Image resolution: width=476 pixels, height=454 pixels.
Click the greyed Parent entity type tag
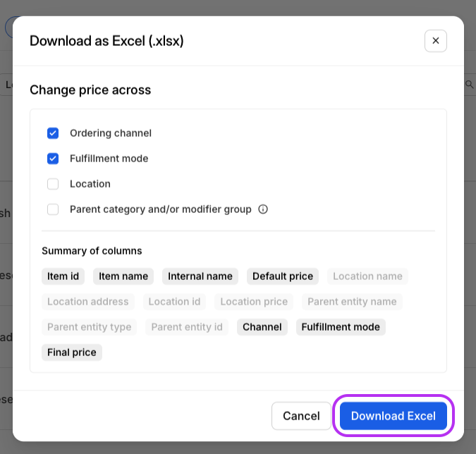point(90,327)
